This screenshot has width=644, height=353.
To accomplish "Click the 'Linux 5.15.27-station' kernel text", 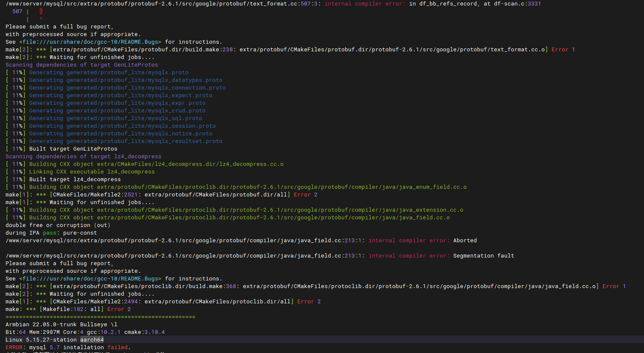I will [x=41, y=340].
